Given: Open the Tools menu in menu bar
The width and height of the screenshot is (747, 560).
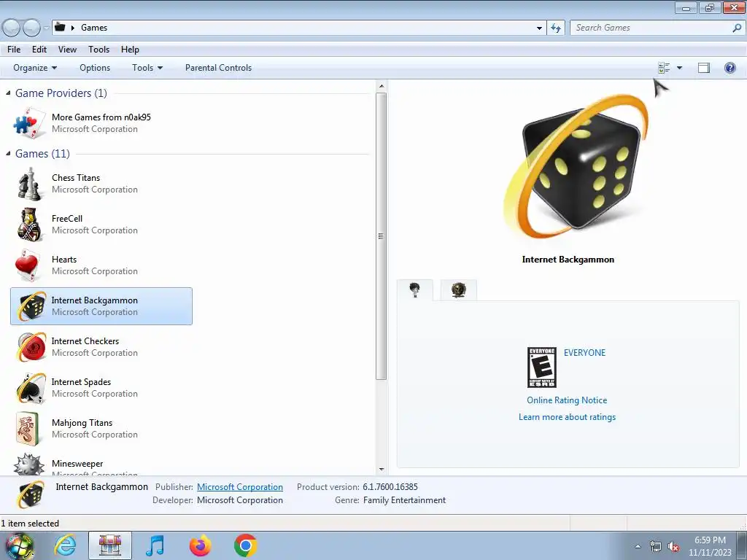Looking at the screenshot, I should [x=98, y=50].
